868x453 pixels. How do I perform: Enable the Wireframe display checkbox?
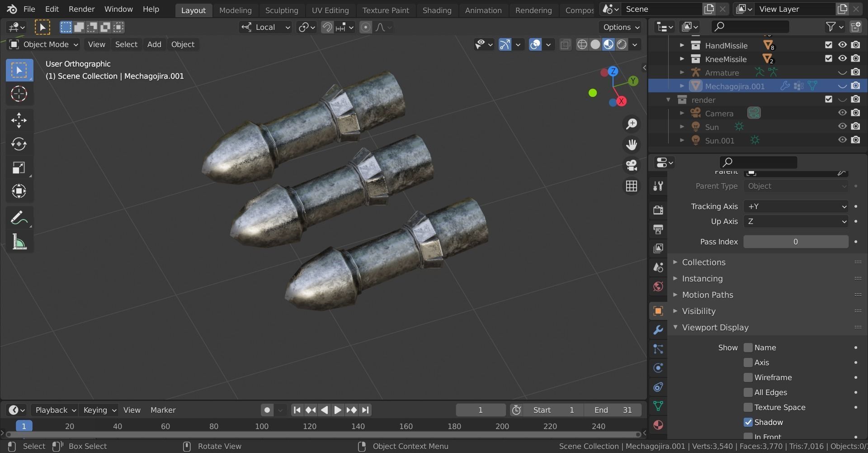coord(748,377)
